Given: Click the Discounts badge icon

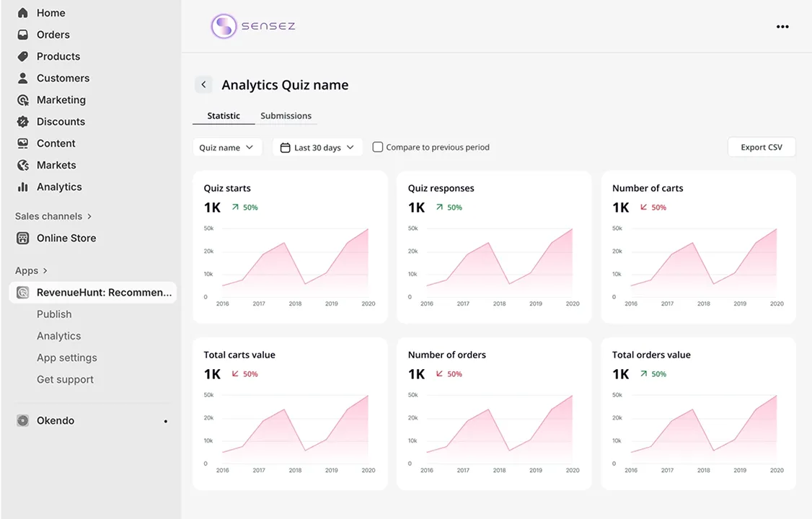Looking at the screenshot, I should (23, 122).
